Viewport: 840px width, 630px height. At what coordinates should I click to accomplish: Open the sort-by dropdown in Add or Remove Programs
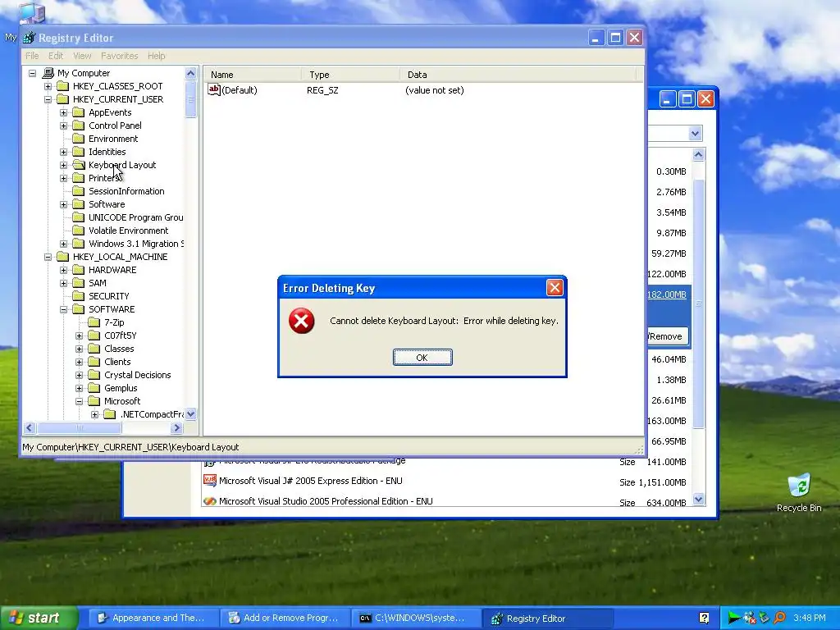point(695,134)
